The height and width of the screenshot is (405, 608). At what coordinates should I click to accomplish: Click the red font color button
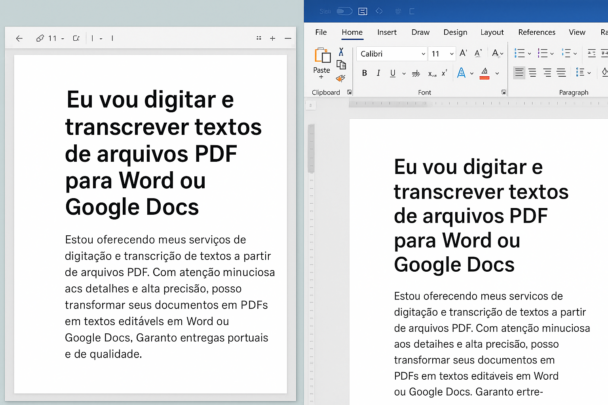pos(484,73)
